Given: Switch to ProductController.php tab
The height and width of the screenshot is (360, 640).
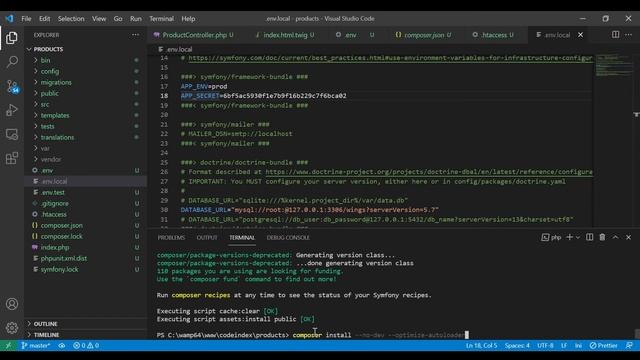Looking at the screenshot, I should coord(194,35).
